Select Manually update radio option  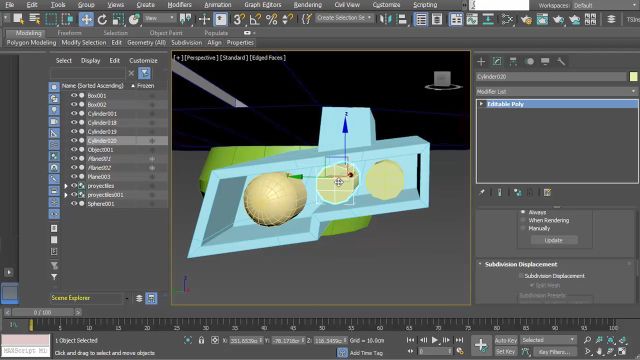(523, 229)
